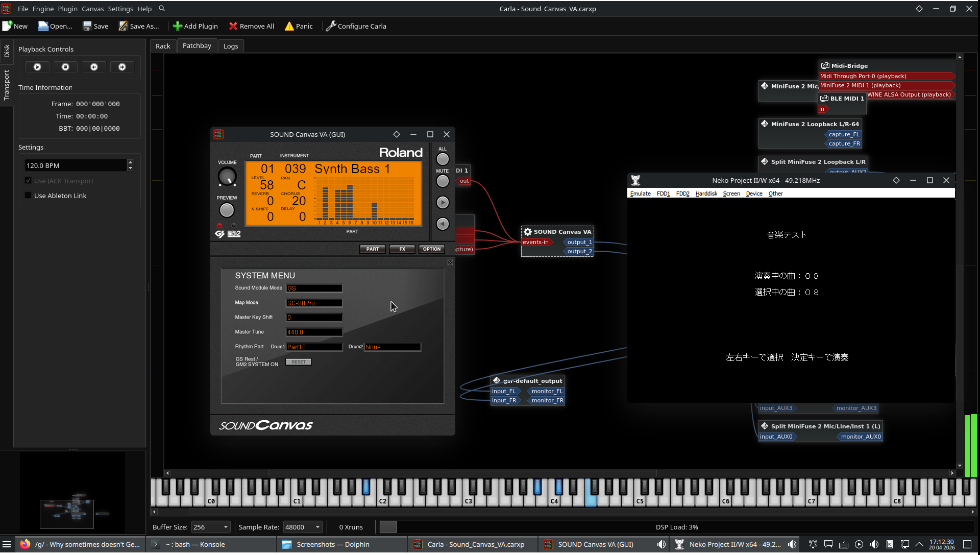
Task: Click the GS Reset RESET button
Action: pyautogui.click(x=299, y=362)
